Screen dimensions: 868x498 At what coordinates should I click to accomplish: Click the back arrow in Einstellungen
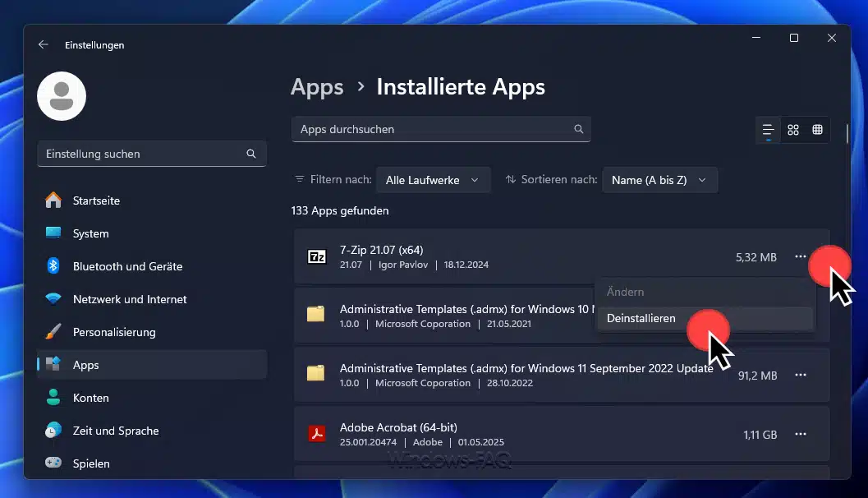(44, 45)
